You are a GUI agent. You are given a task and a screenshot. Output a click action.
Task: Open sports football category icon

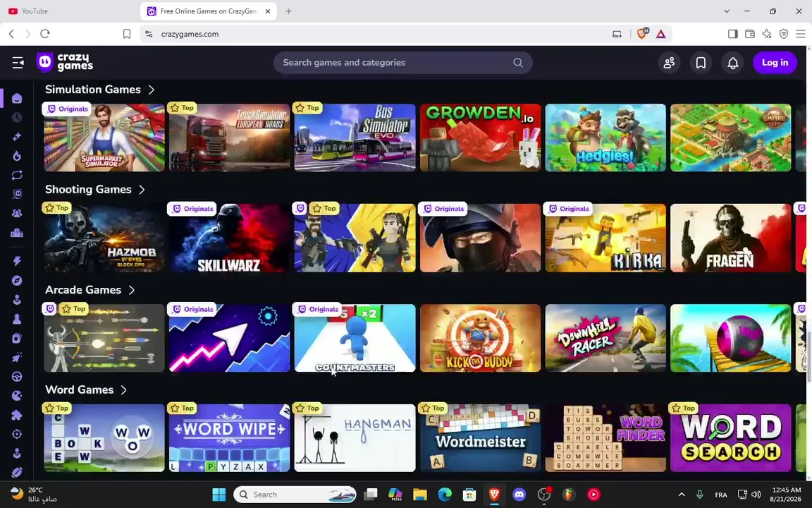click(17, 472)
